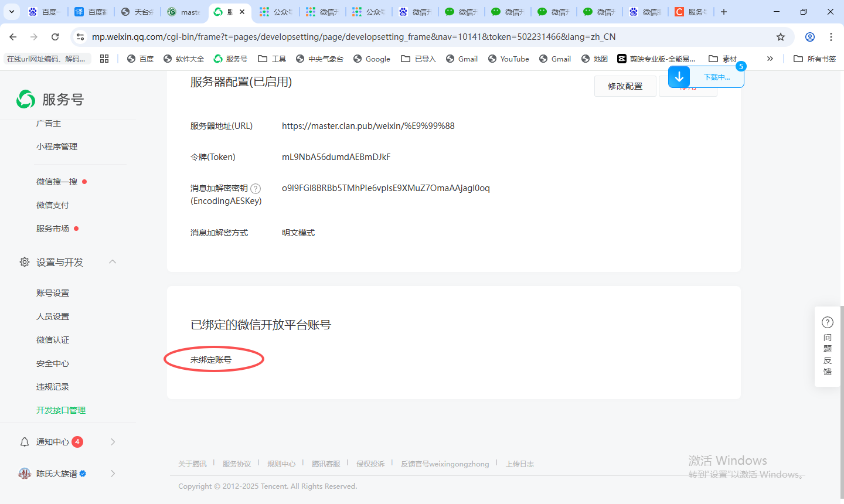844x504 pixels.
Task: Open the 地图 bookmark
Action: click(x=594, y=59)
